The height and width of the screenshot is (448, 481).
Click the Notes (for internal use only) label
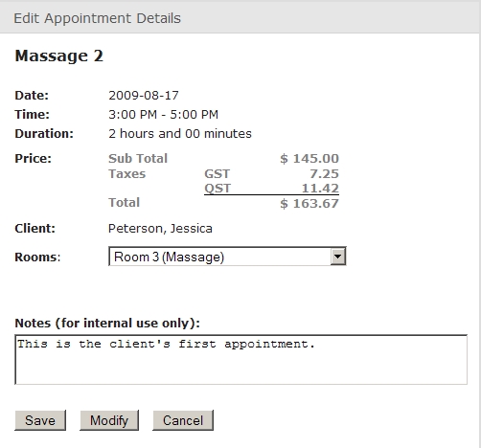[107, 323]
